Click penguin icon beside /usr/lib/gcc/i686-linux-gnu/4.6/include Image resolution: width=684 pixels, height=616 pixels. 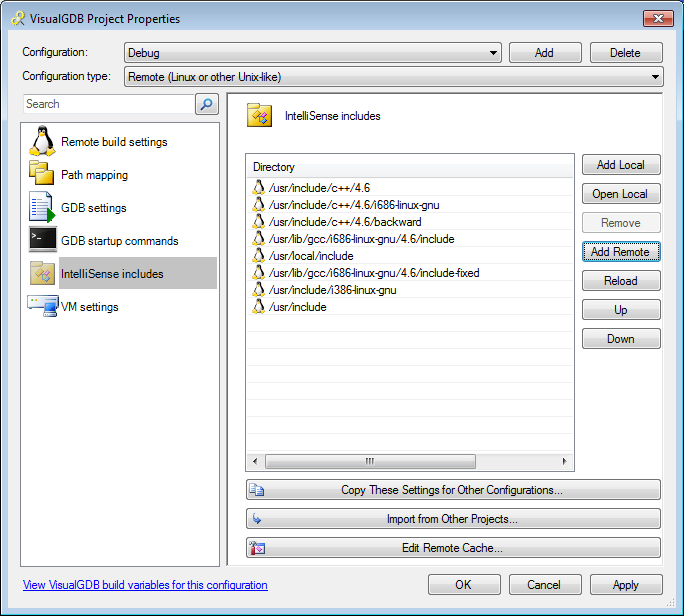pos(259,239)
